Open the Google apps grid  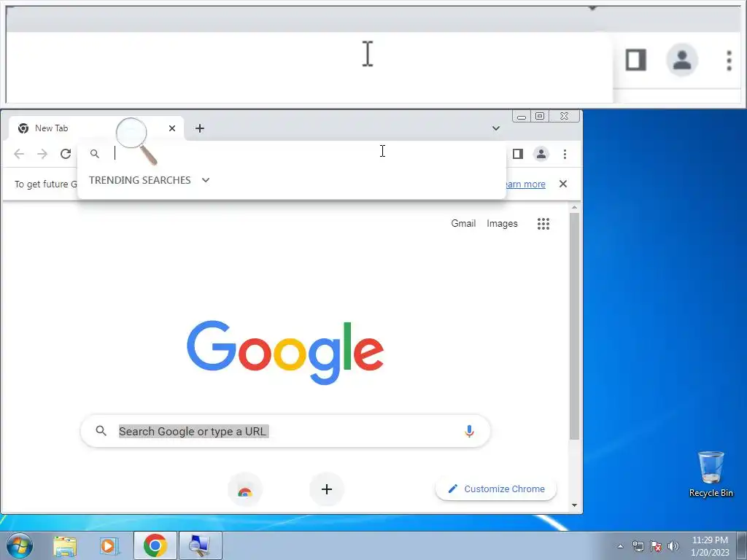[x=543, y=224]
